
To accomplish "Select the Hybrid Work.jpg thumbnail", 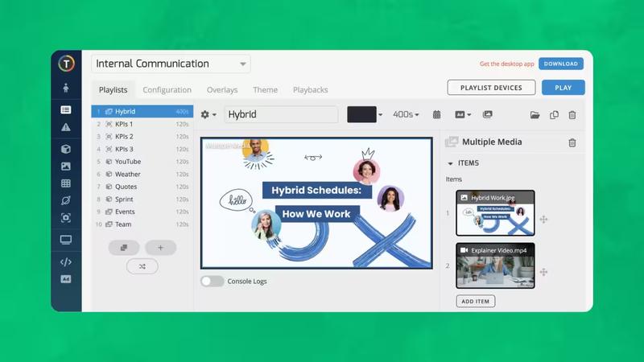I will (x=495, y=213).
